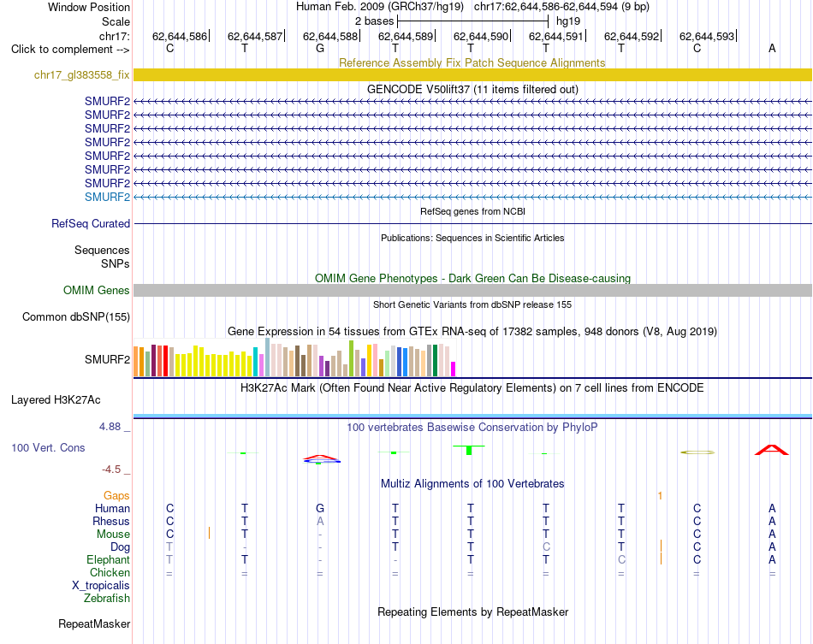Click the 4.88 PhyloP upper scale value

pyautogui.click(x=110, y=427)
